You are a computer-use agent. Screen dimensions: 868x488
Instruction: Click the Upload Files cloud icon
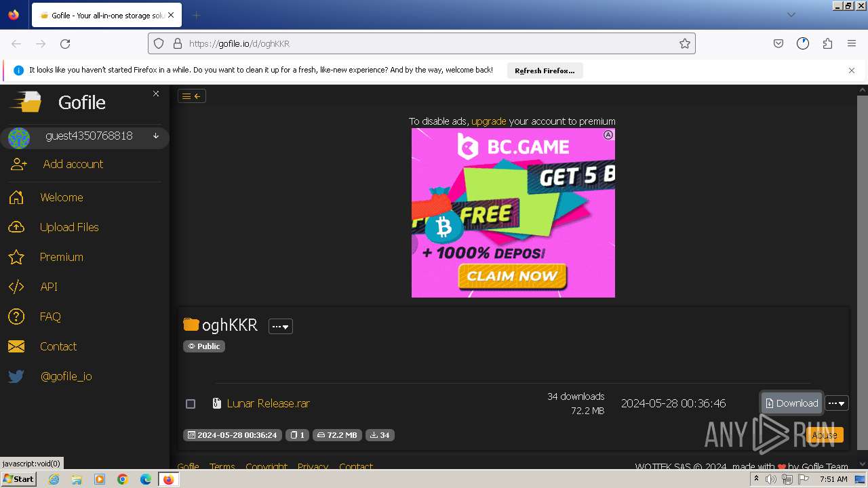coord(16,227)
